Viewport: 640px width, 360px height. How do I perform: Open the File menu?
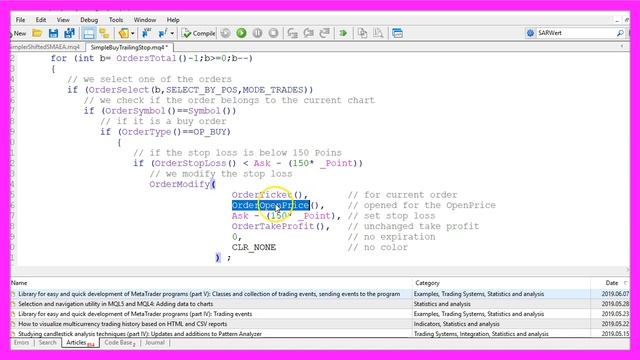(20, 20)
